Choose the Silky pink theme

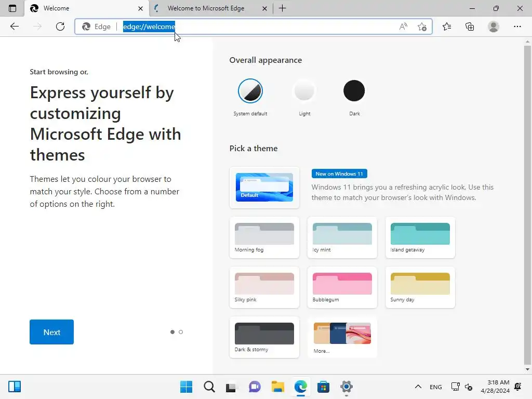264,287
